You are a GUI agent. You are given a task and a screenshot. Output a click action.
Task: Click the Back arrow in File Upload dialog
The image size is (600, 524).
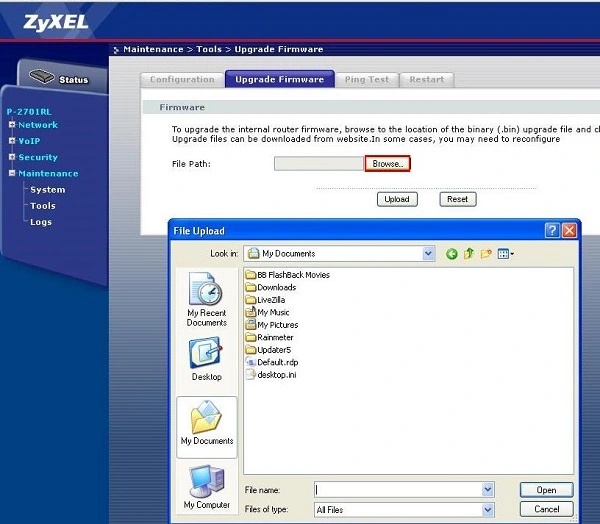click(452, 254)
